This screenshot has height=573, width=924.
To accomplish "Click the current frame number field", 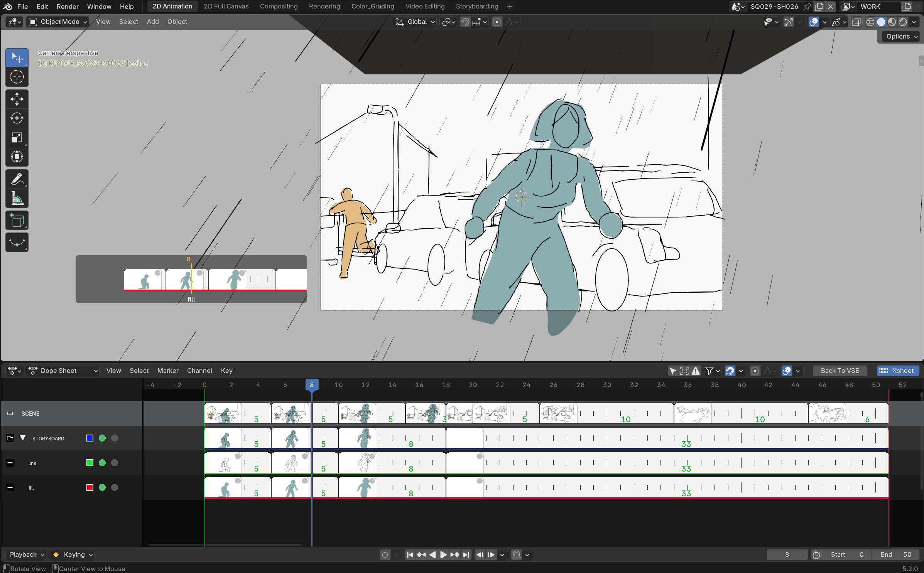I will tap(787, 554).
